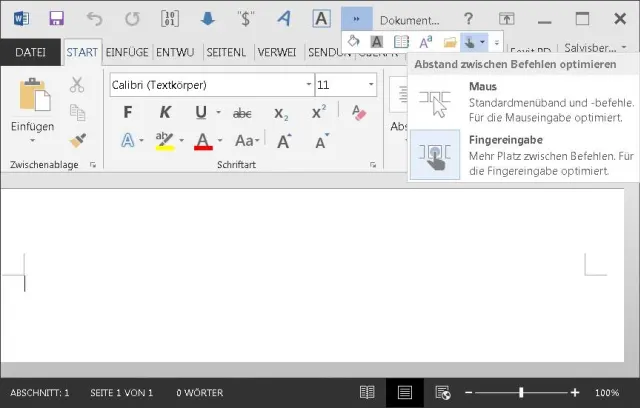Screen dimensions: 640x408
Task: Click the blue italic A icon
Action: [284, 19]
